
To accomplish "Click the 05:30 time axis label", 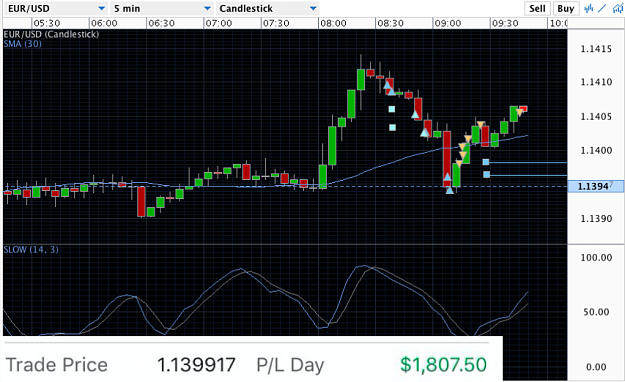I will point(47,24).
